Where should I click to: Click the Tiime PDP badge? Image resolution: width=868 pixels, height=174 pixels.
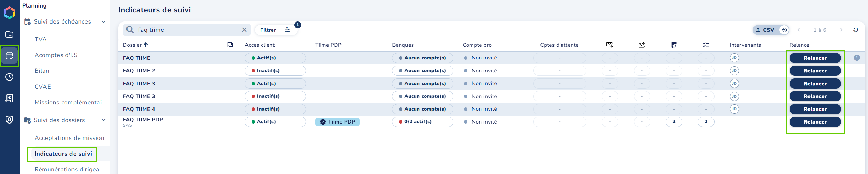coord(337,122)
